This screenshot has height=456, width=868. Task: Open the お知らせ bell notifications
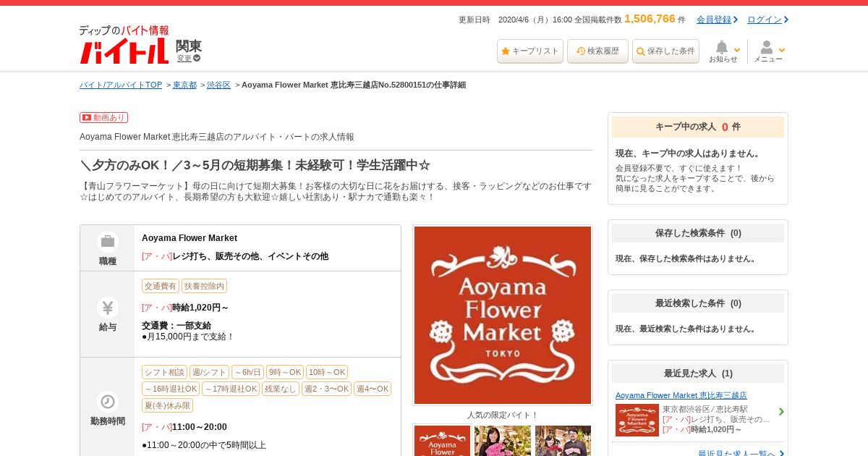724,51
